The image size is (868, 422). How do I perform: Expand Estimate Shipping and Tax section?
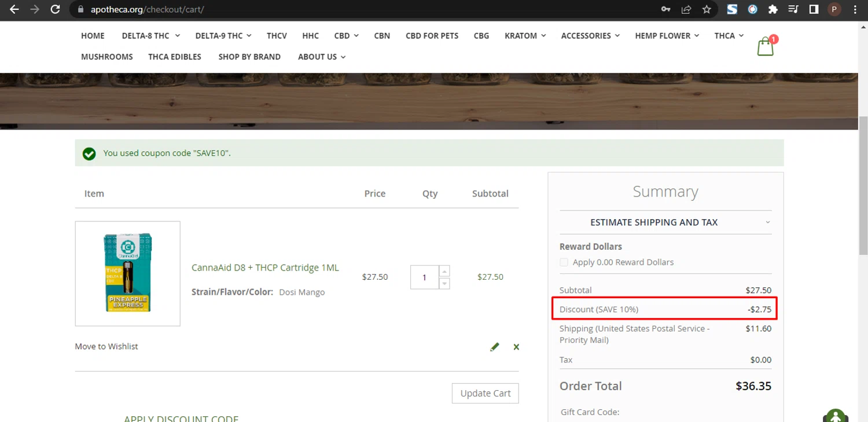point(665,223)
